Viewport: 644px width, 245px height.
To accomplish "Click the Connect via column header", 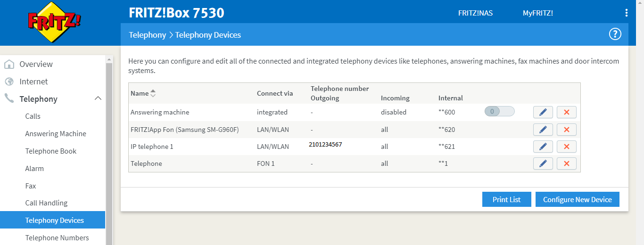I will coord(275,93).
